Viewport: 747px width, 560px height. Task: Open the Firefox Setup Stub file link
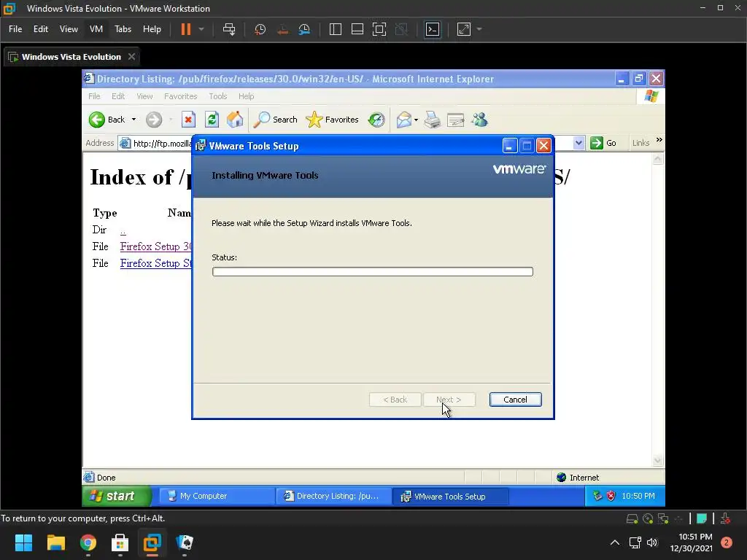pyautogui.click(x=156, y=262)
